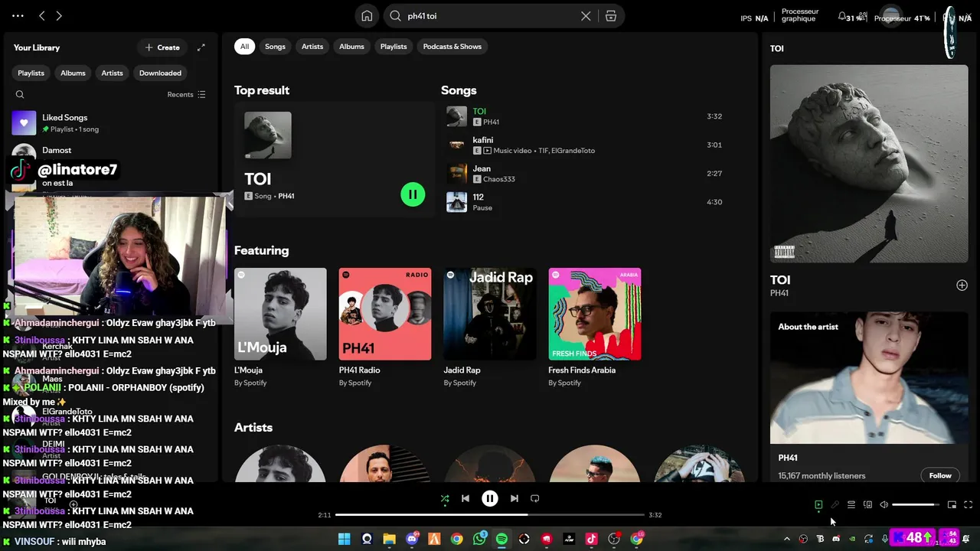The height and width of the screenshot is (551, 980).
Task: Switch player to full screen
Action: click(x=968, y=504)
